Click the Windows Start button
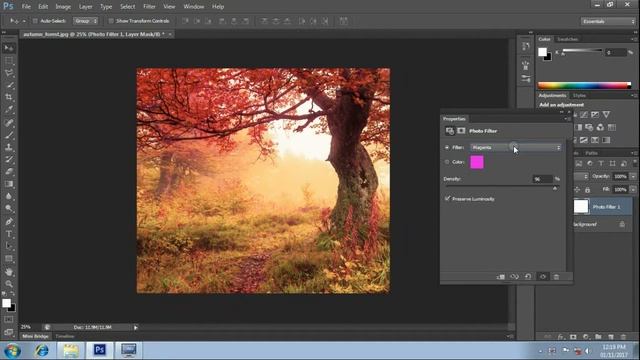640x360 pixels. click(x=13, y=351)
